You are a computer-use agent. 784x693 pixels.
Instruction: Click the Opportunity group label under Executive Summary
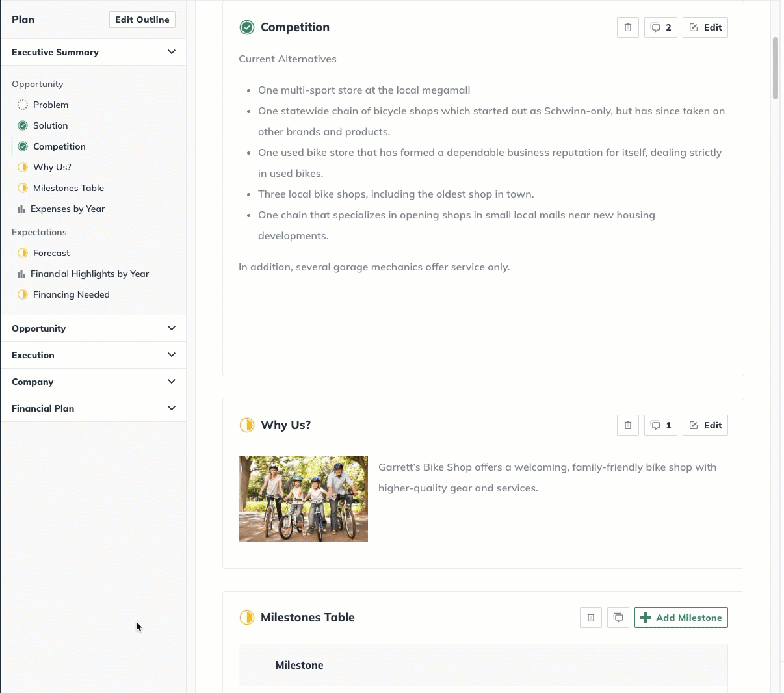click(38, 84)
